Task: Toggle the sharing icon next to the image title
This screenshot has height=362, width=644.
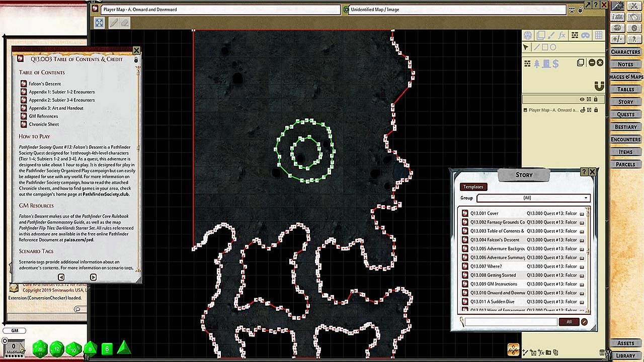Action: [572, 10]
